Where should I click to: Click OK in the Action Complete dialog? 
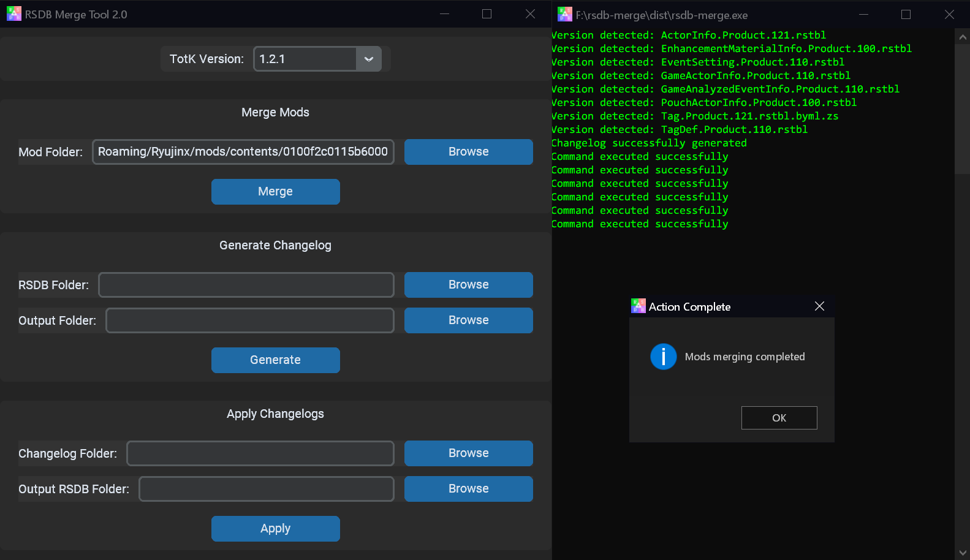pyautogui.click(x=779, y=418)
